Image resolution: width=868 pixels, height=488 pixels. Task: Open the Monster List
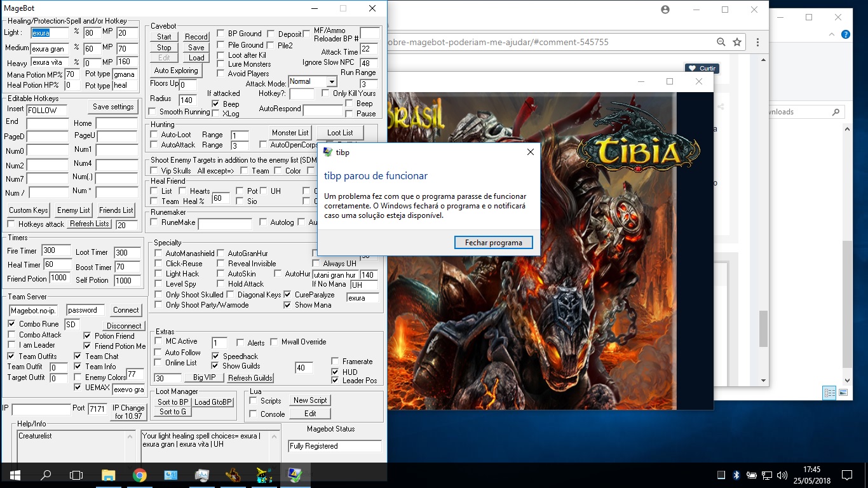click(290, 133)
